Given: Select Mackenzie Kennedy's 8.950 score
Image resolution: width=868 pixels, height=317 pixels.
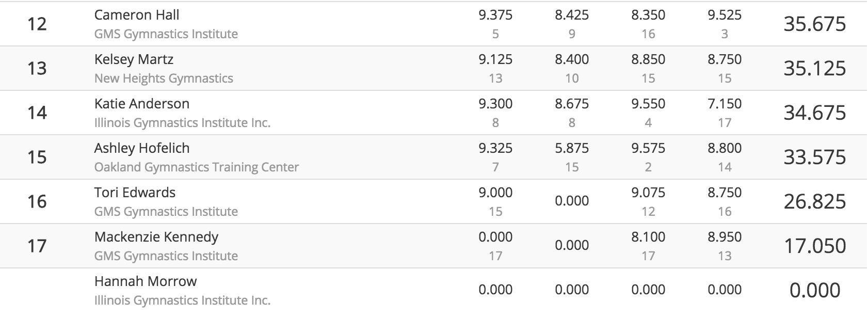Looking at the screenshot, I should pyautogui.click(x=725, y=237).
